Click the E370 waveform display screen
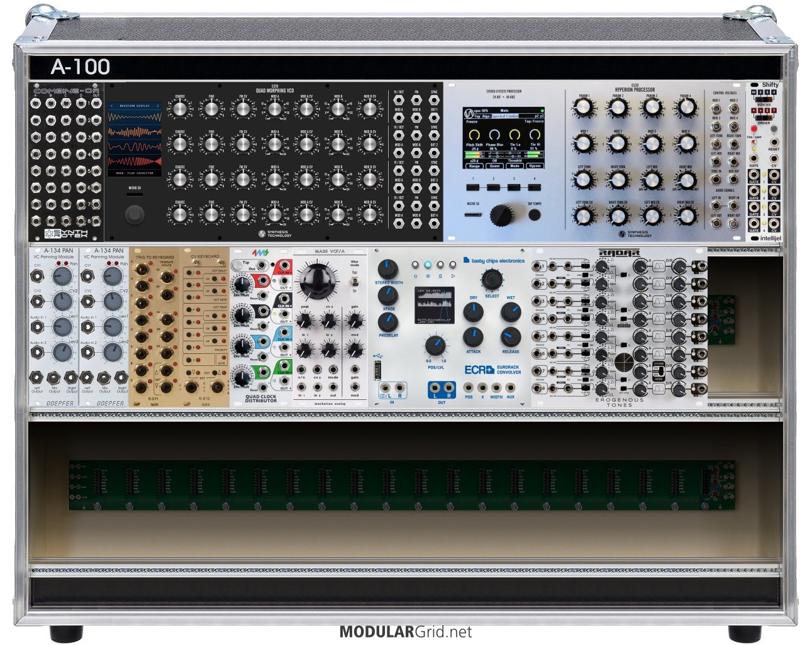 [x=134, y=139]
